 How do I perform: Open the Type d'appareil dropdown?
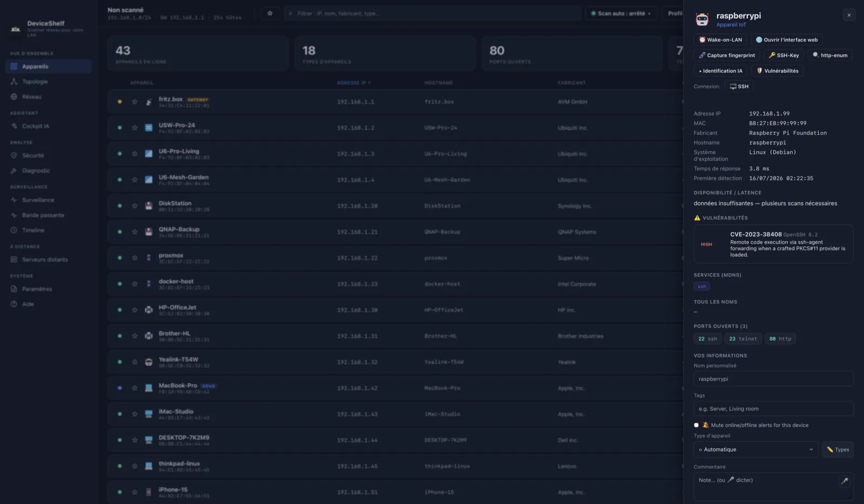pos(755,449)
